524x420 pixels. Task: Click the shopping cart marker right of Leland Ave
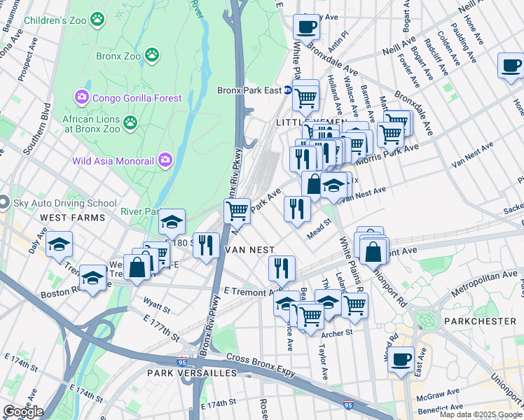(x=355, y=306)
